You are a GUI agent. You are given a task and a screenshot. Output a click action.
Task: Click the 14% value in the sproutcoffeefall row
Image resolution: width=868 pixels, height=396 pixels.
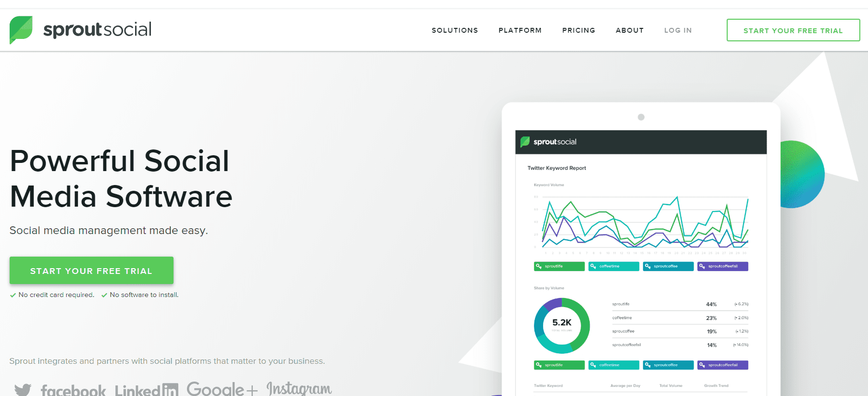[x=712, y=345]
